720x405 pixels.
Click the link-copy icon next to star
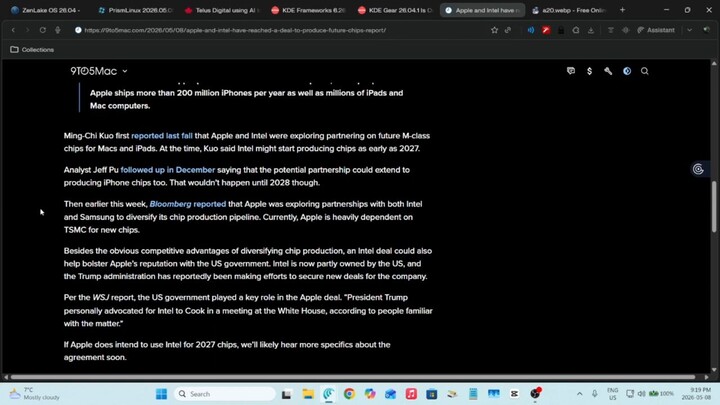(x=508, y=30)
